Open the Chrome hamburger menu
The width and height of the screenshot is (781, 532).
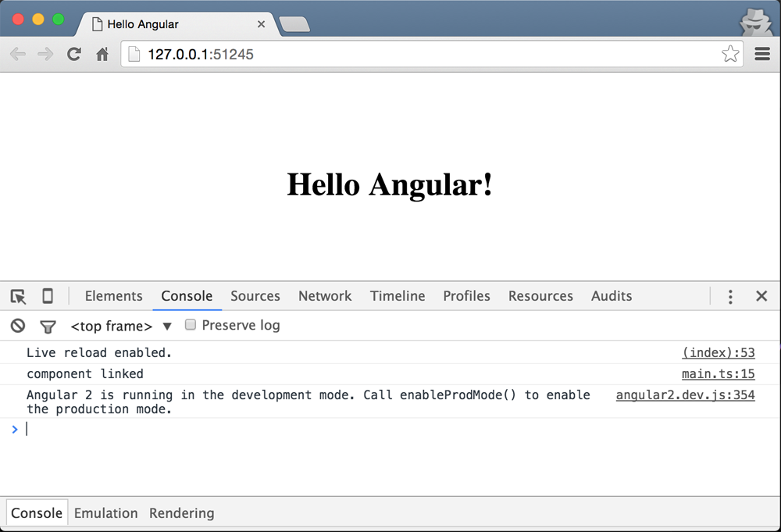coord(761,54)
